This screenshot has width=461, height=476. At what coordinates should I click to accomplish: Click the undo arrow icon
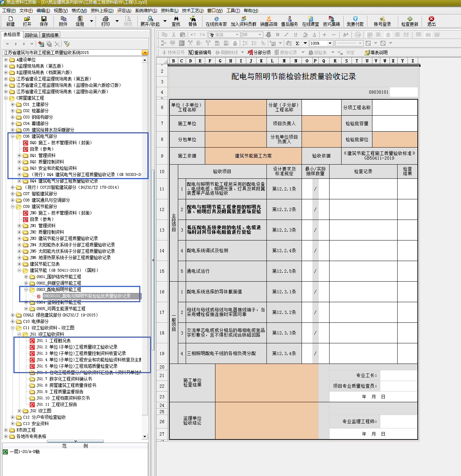point(193,34)
